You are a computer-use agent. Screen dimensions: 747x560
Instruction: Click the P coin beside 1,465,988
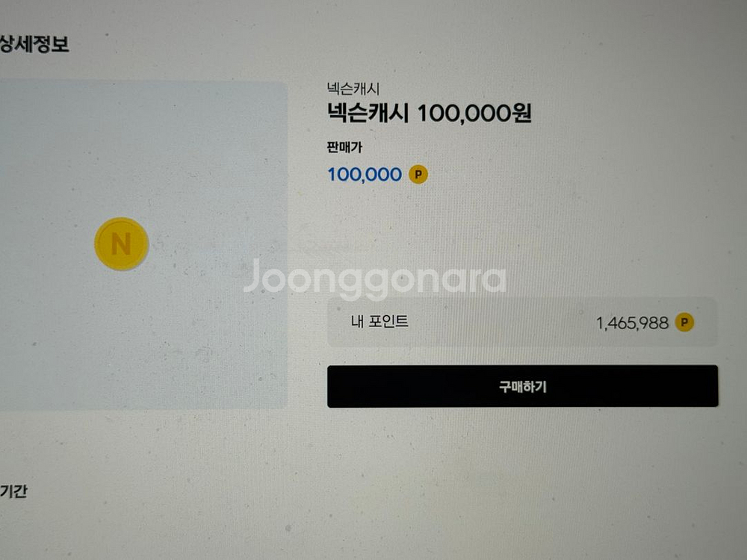684,323
